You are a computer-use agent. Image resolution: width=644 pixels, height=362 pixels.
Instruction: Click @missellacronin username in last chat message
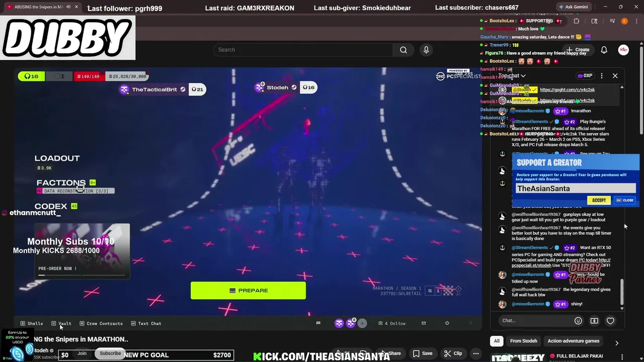pos(528,304)
